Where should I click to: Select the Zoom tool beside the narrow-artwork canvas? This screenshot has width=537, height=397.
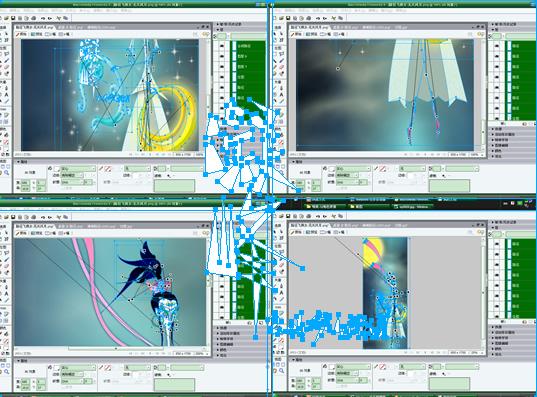[x=282, y=371]
